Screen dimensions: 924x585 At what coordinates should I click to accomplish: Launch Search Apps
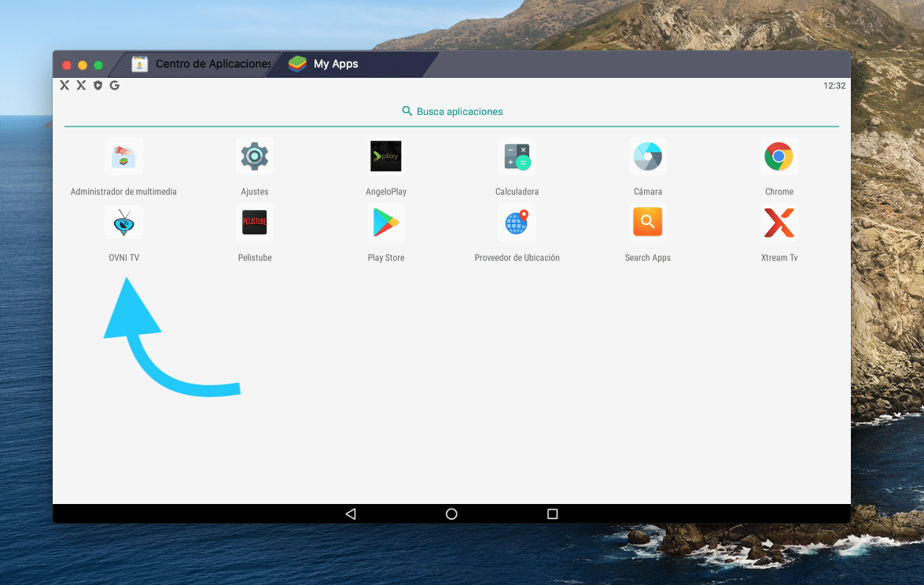(x=648, y=222)
